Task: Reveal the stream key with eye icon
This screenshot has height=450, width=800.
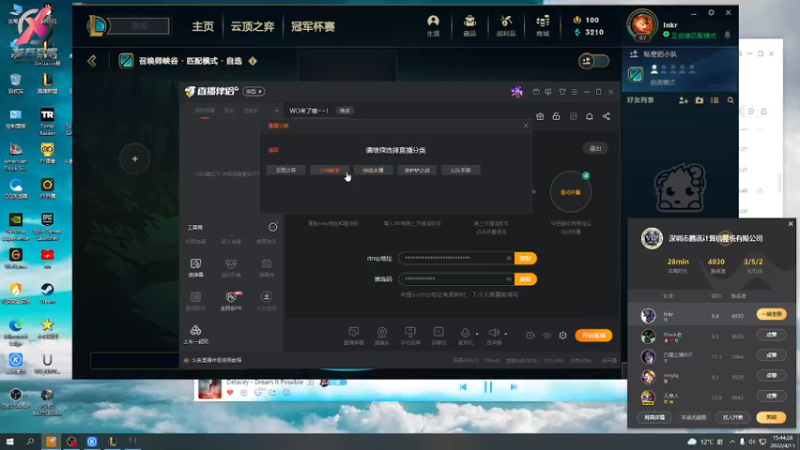Action: point(509,279)
